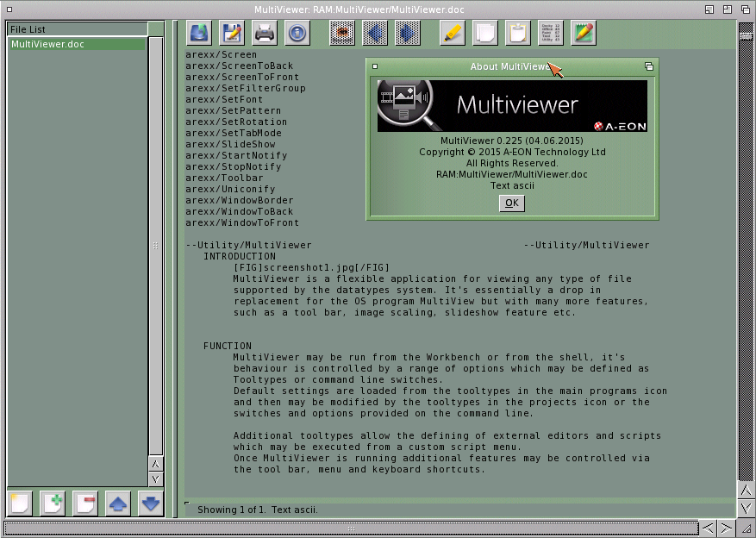Click the Multiviewer banner image in About dialog

click(512, 105)
